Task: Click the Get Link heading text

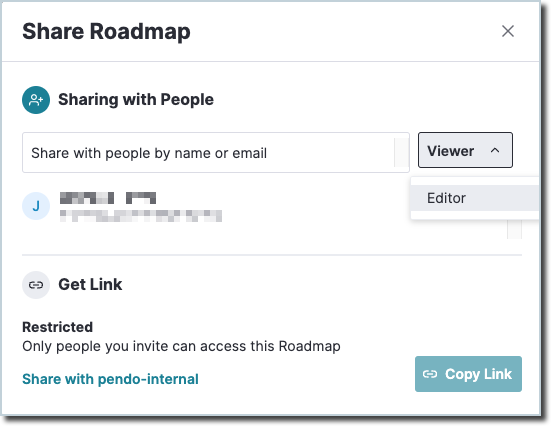Action: click(x=90, y=284)
